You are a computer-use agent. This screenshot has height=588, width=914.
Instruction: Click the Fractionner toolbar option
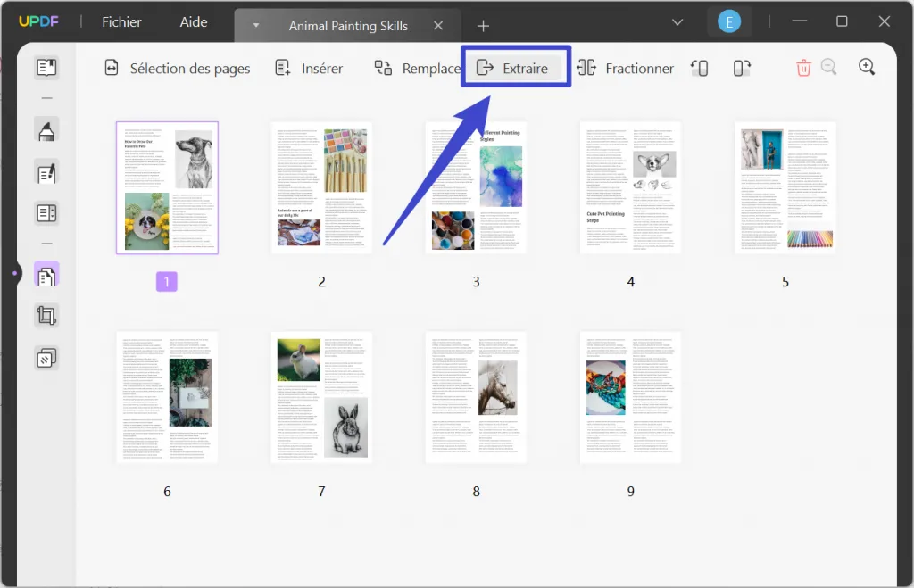tap(627, 68)
